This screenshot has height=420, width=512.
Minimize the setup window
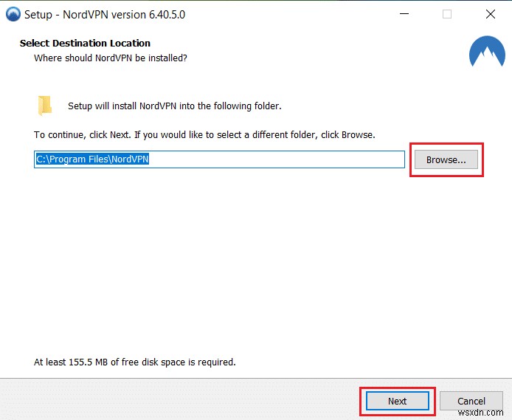(x=404, y=14)
